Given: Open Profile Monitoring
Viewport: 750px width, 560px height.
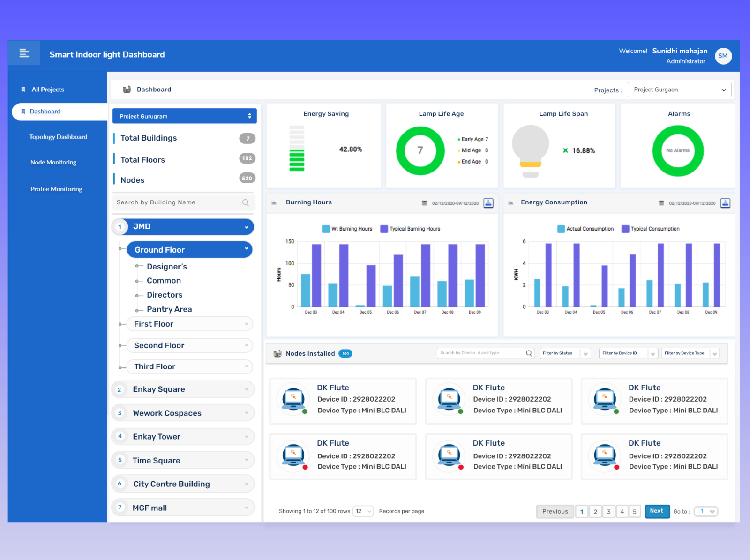Looking at the screenshot, I should (x=56, y=189).
